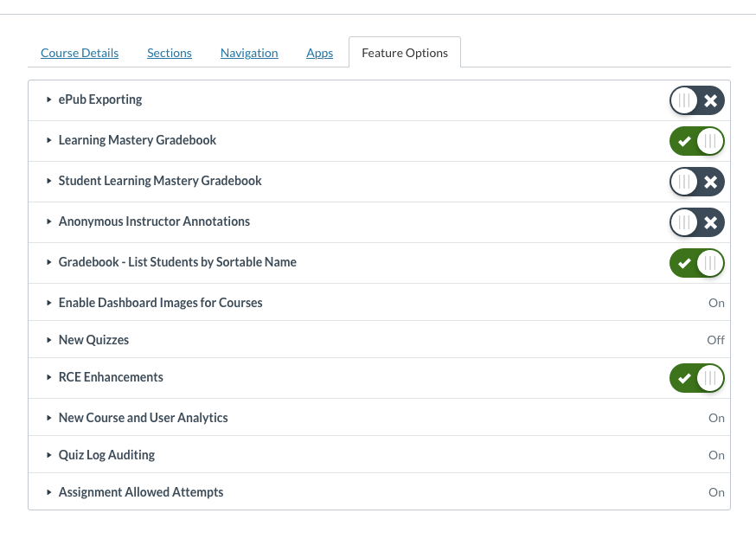Expand RCE Enhancements details triangle

pyautogui.click(x=49, y=377)
